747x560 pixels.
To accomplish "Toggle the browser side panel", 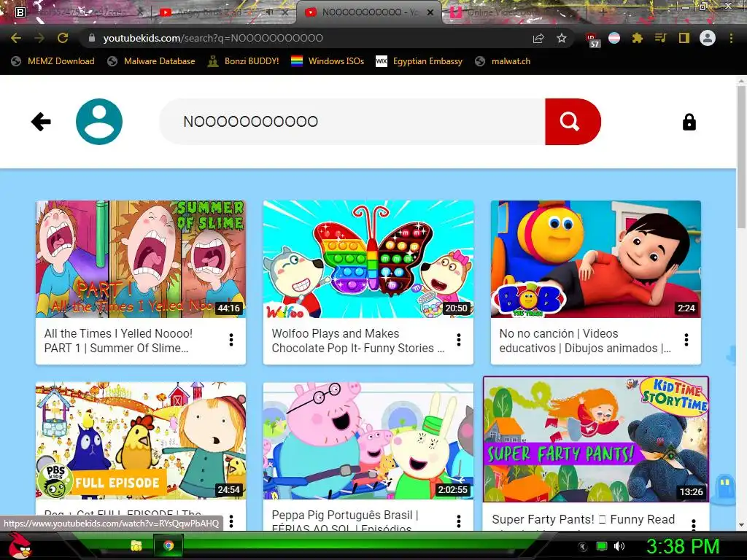I will 684,38.
